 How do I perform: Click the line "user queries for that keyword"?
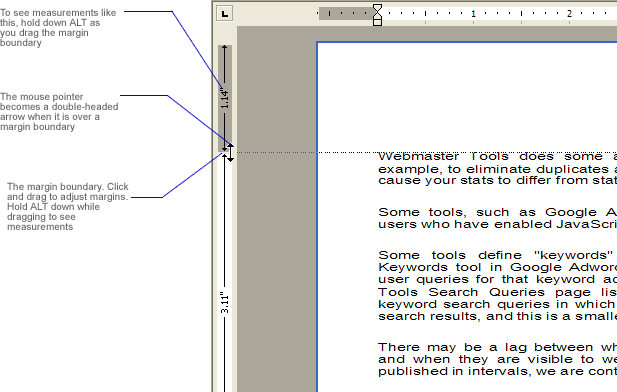click(x=497, y=280)
